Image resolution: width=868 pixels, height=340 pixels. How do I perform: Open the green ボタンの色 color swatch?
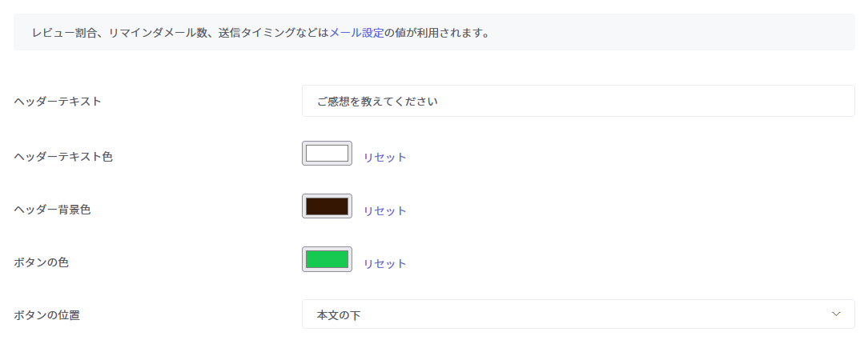click(327, 259)
